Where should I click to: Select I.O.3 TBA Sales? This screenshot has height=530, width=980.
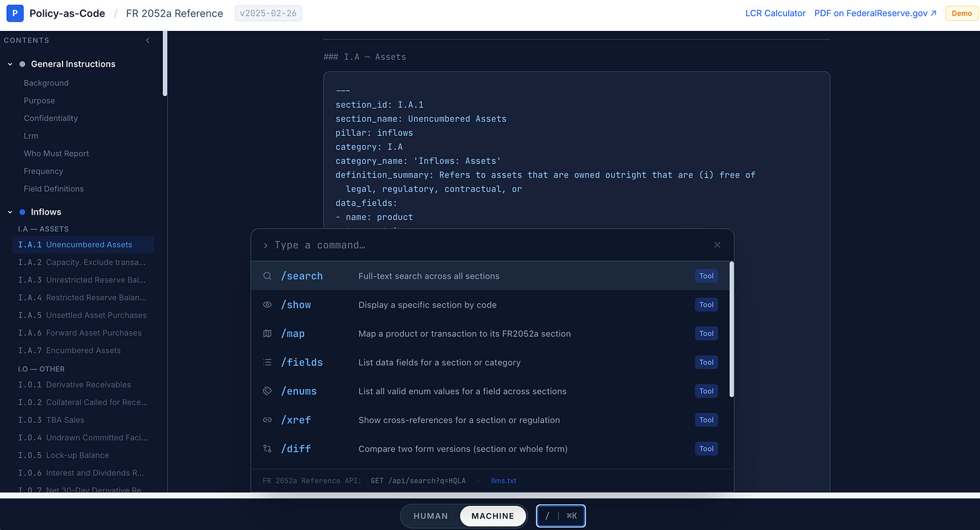(83, 420)
